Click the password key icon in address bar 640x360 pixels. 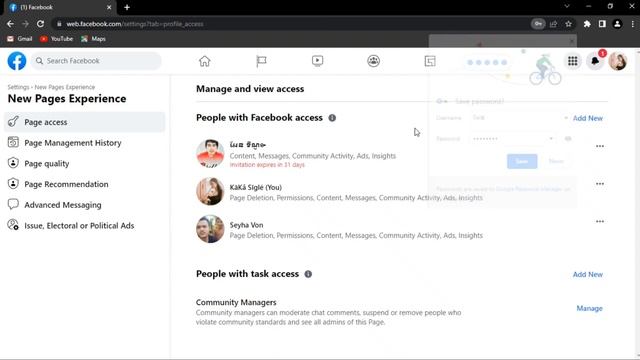(538, 24)
